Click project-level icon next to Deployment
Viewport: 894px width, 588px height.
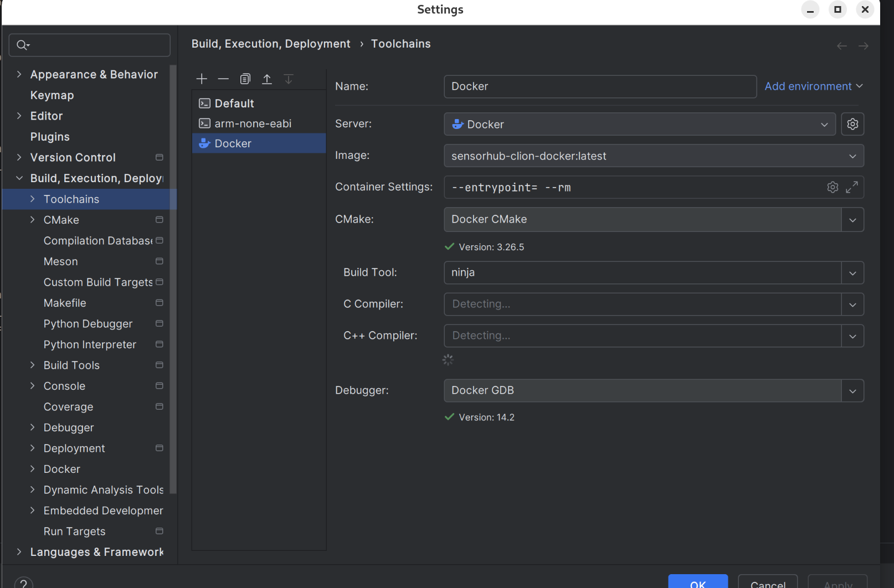[x=160, y=448]
